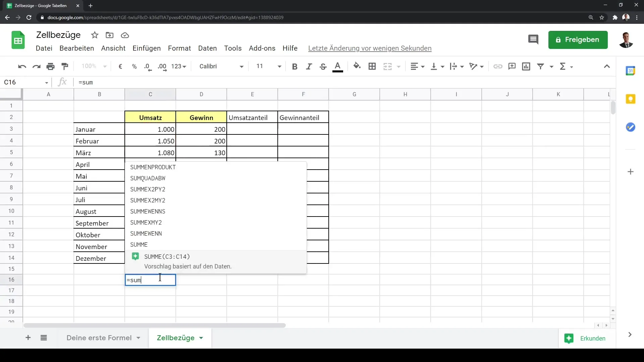
Task: Open the vertical align dropdown
Action: tap(437, 66)
